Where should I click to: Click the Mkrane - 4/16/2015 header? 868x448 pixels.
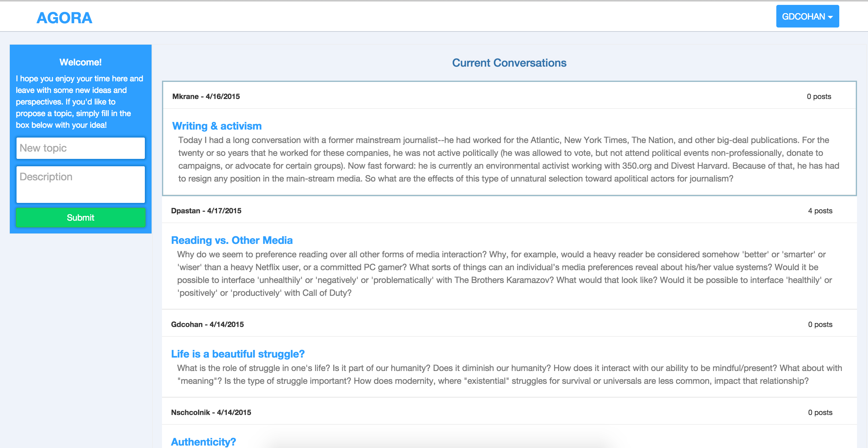[206, 97]
